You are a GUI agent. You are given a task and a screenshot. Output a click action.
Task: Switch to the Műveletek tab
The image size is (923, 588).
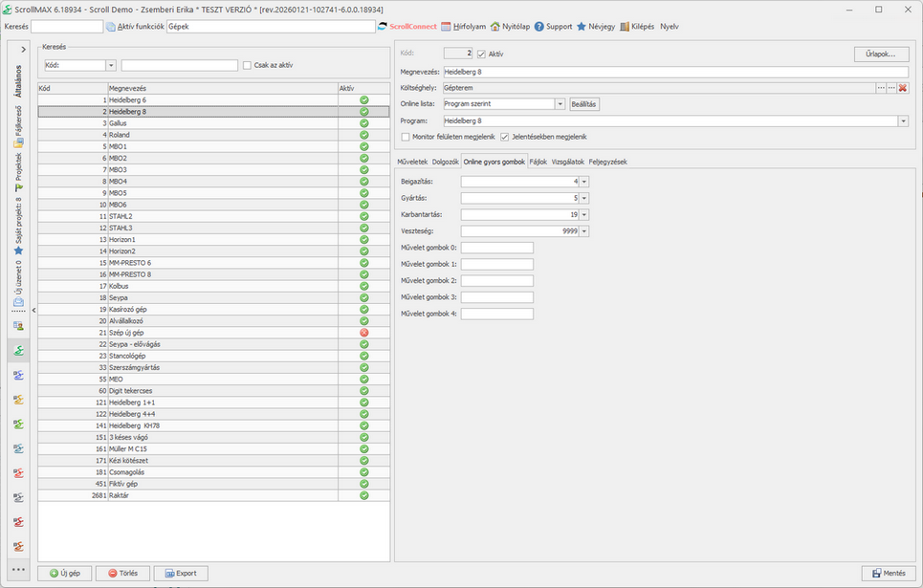[x=412, y=162]
